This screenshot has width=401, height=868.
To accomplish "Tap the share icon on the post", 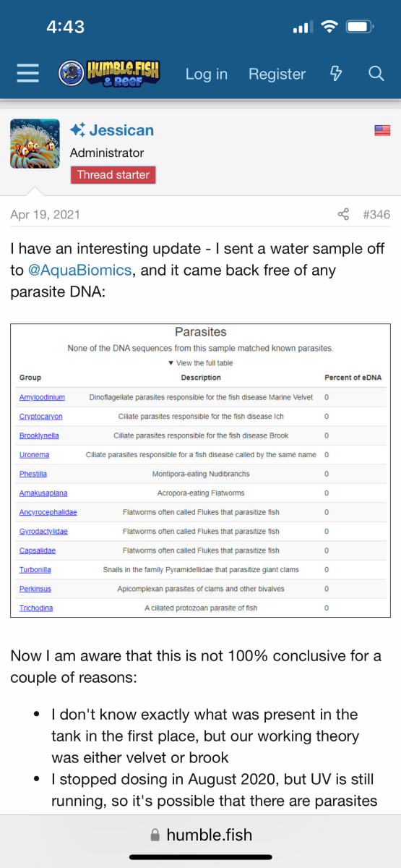I will coord(343,215).
